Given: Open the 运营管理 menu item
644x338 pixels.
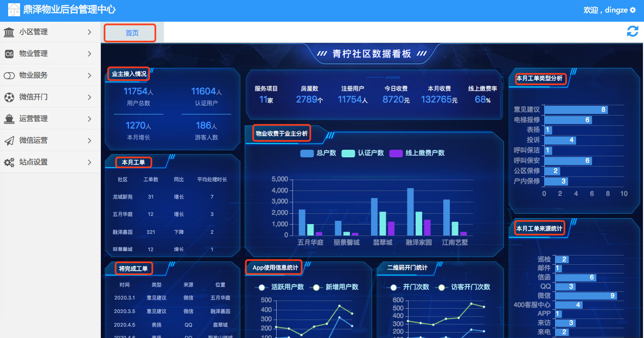Looking at the screenshot, I should 50,119.
